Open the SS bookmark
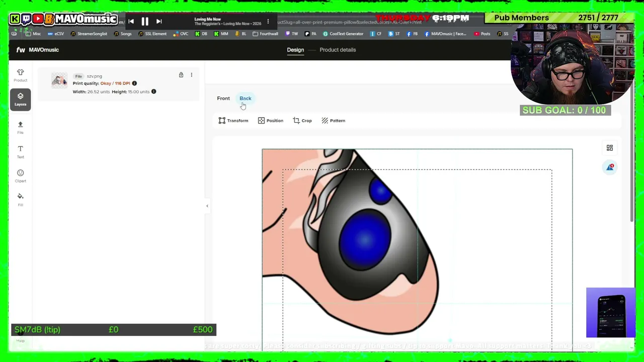Image resolution: width=644 pixels, height=362 pixels. [502, 34]
